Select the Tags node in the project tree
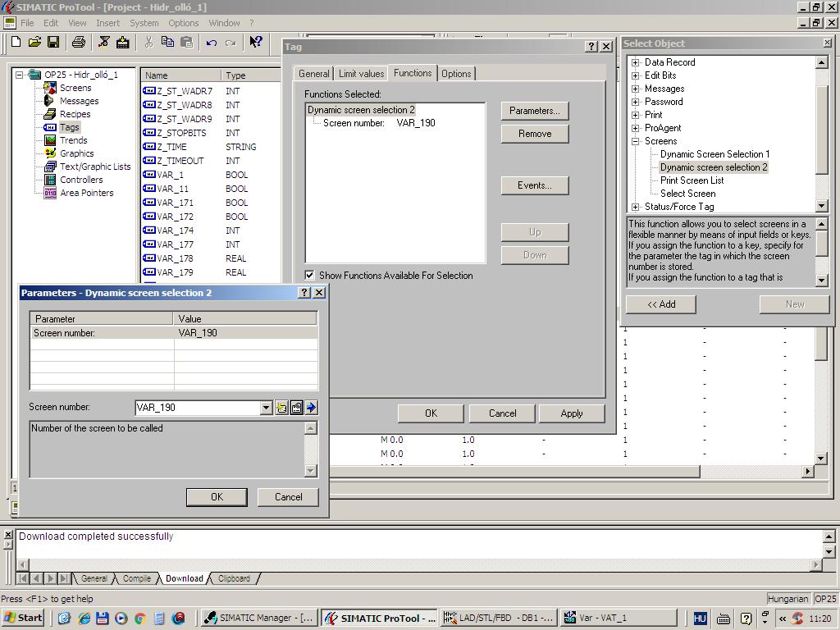The image size is (840, 630). click(70, 127)
